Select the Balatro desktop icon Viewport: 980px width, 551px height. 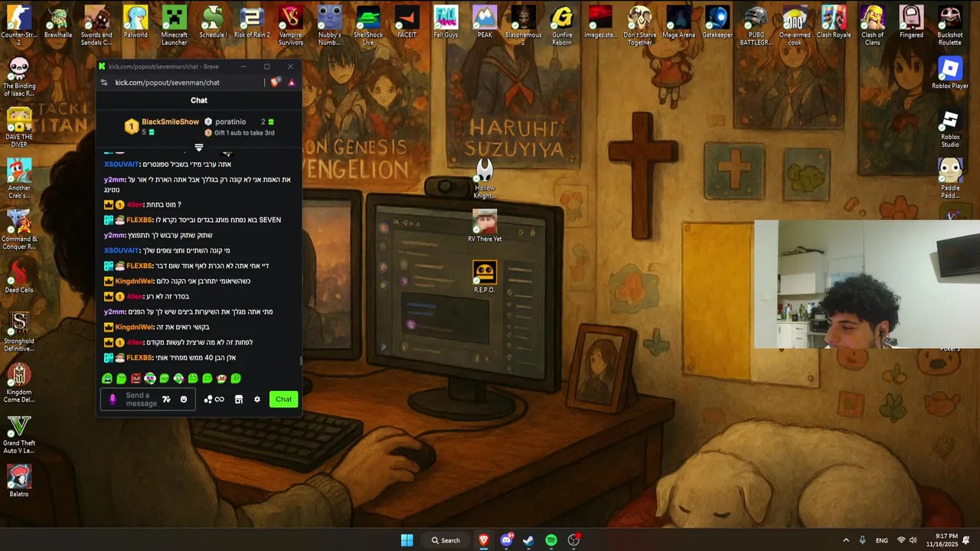point(19,481)
